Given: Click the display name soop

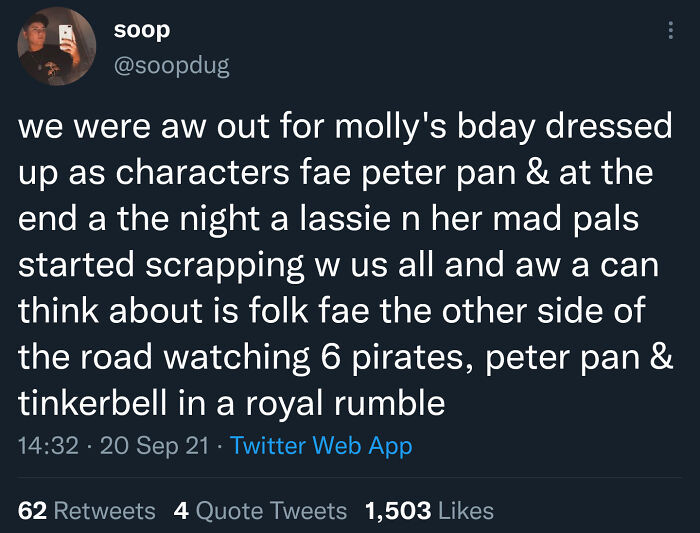Looking at the screenshot, I should tap(142, 31).
